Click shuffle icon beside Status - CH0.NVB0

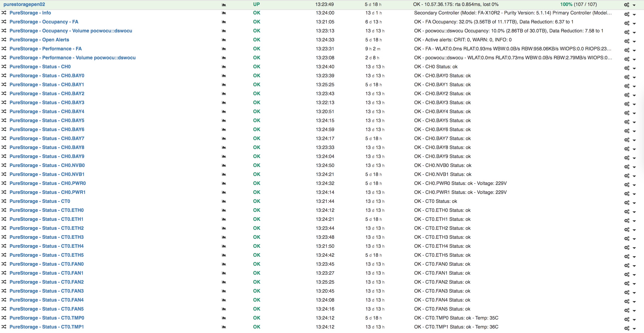(4, 165)
